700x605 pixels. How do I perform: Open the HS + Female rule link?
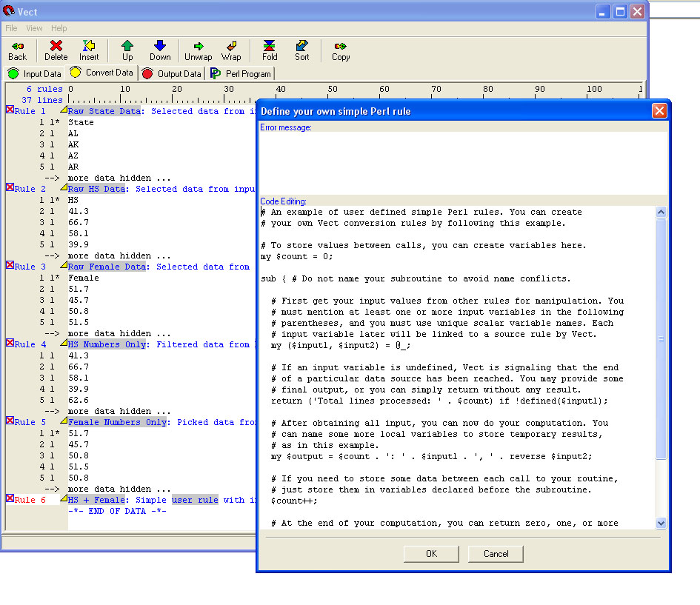pos(97,500)
